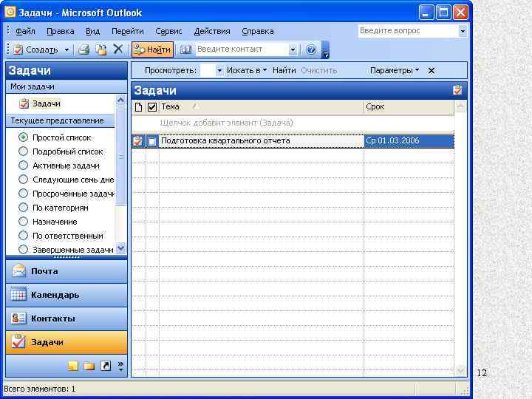This screenshot has width=532, height=399.
Task: Switch to Календарь pane
Action: (66, 295)
